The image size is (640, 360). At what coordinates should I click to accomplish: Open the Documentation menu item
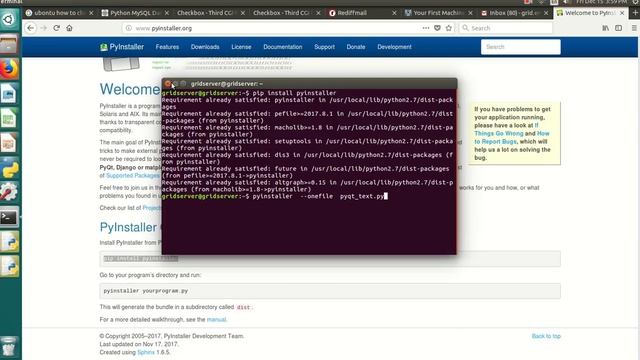pos(282,47)
